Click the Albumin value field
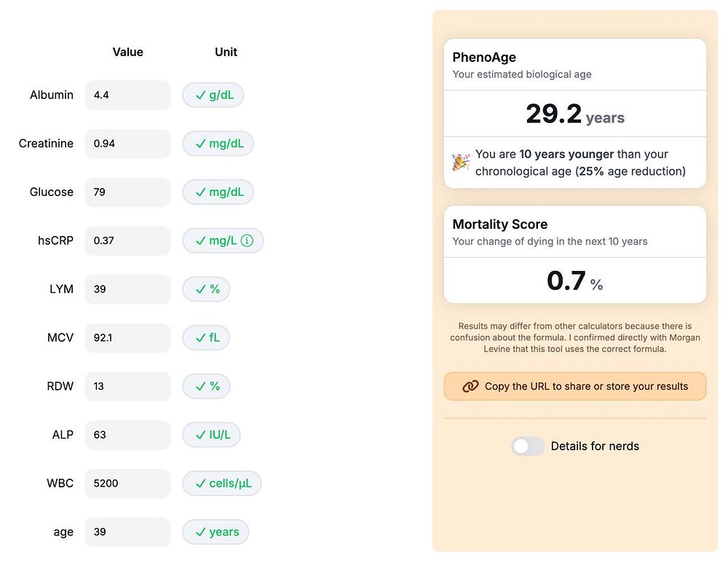The width and height of the screenshot is (728, 569). (127, 95)
